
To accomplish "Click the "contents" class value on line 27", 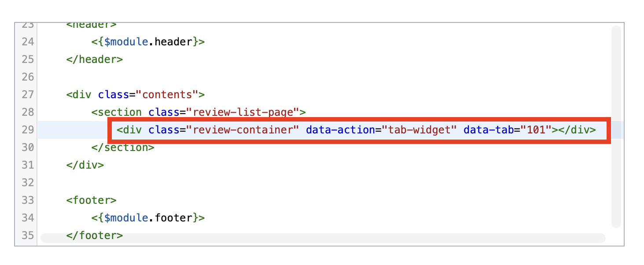I will [167, 95].
